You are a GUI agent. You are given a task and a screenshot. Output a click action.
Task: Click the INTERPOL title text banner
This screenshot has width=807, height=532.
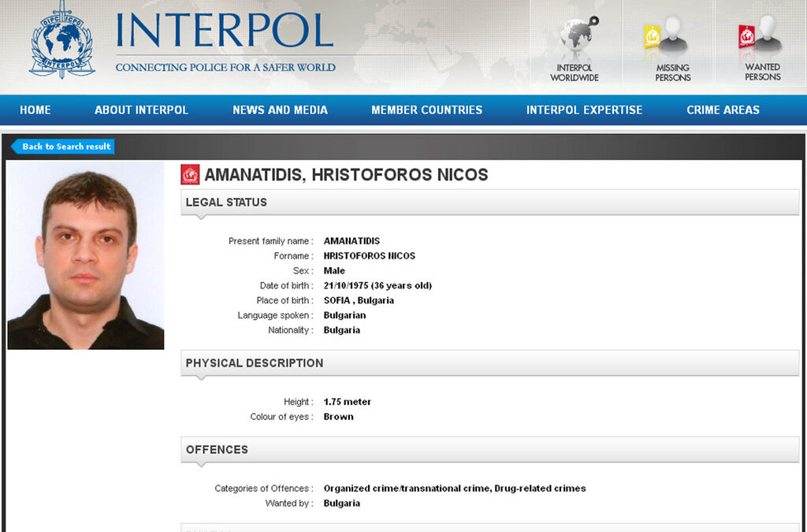pyautogui.click(x=225, y=30)
